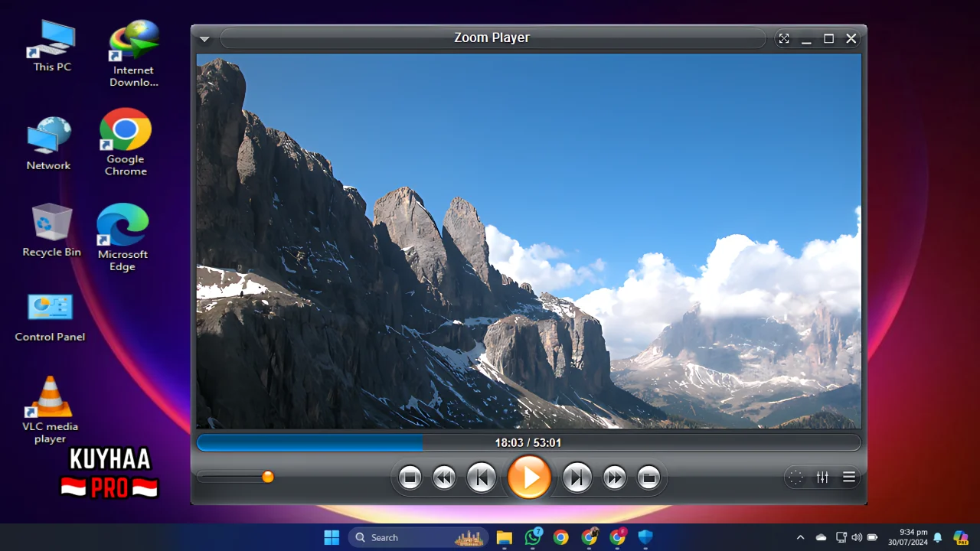The height and width of the screenshot is (551, 980).
Task: Open a media file with the folder button
Action: tap(648, 478)
